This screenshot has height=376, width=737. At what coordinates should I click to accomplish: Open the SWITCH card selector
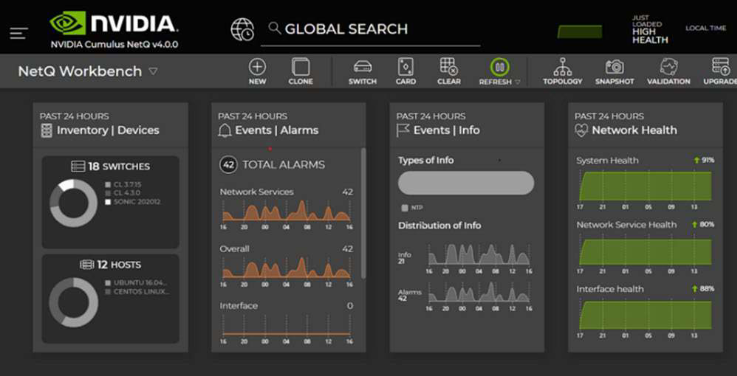click(x=362, y=71)
